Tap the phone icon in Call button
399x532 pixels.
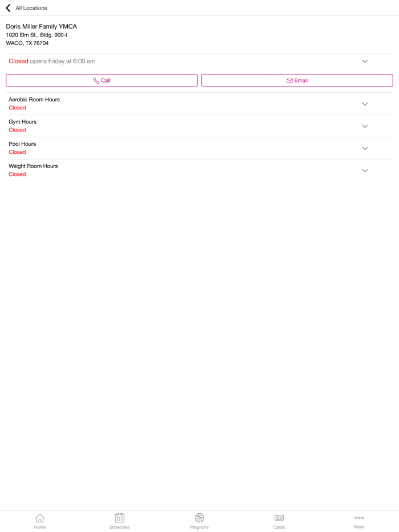tap(96, 81)
